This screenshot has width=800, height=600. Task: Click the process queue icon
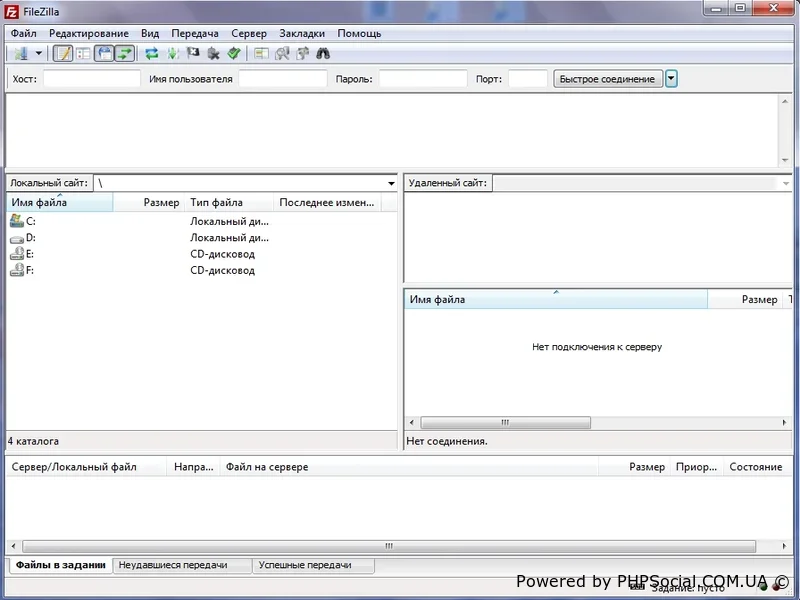coord(173,54)
